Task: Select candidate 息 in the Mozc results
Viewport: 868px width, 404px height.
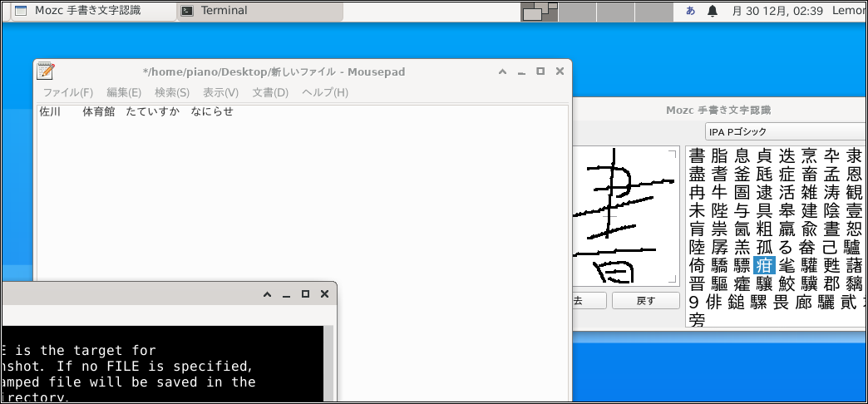Action: (x=742, y=156)
